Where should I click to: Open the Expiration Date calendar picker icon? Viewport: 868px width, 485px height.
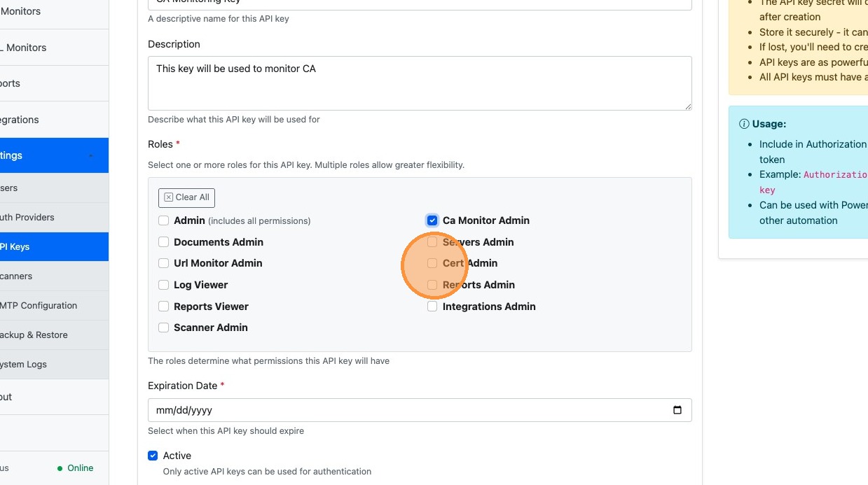tap(677, 410)
